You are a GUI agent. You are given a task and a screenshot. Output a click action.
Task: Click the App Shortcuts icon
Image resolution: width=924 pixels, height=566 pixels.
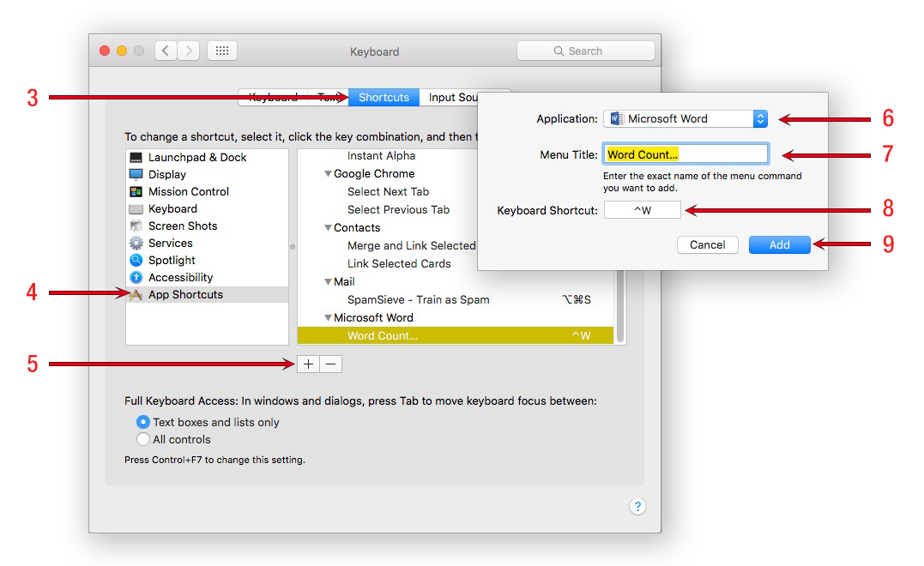[x=136, y=294]
